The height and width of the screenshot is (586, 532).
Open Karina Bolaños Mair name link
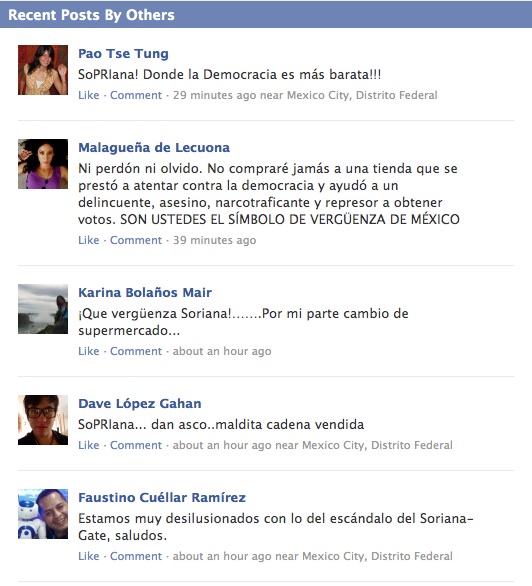tap(145, 292)
